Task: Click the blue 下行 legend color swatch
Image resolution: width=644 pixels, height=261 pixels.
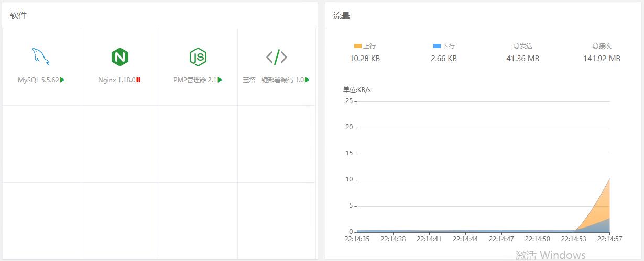Action: (437, 46)
